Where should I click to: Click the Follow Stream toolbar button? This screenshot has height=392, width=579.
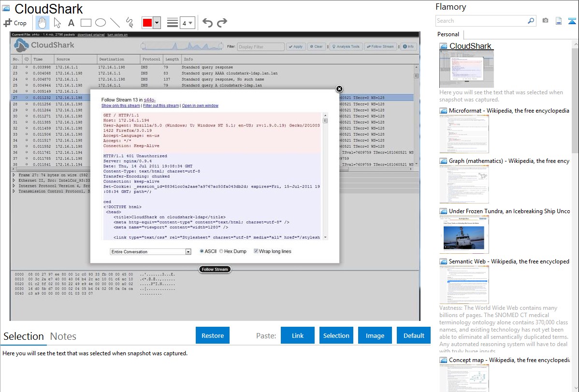(380, 46)
